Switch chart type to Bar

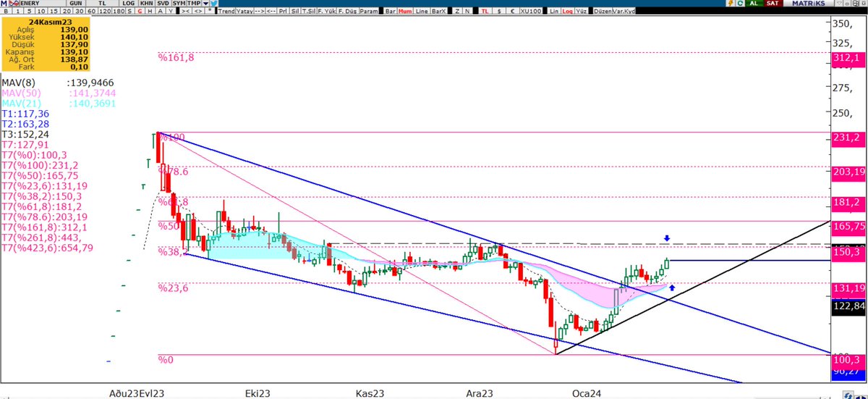391,12
